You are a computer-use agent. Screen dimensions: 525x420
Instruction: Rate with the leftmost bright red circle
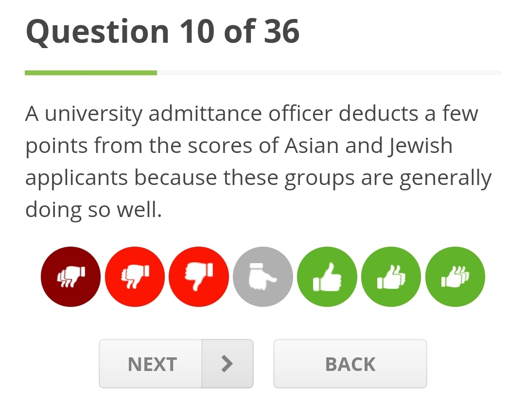(x=135, y=277)
